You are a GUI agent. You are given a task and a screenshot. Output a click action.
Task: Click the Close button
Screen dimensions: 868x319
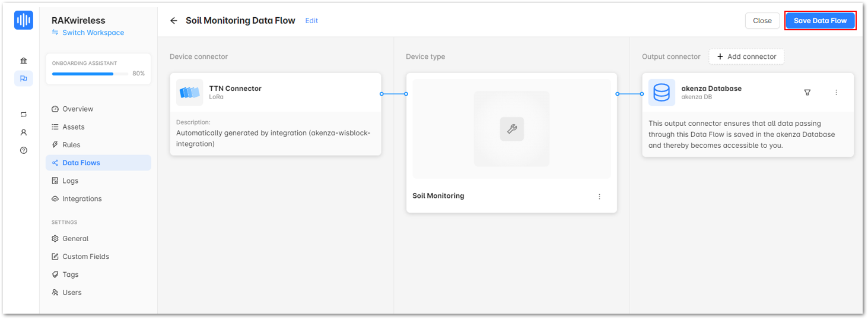click(x=762, y=21)
